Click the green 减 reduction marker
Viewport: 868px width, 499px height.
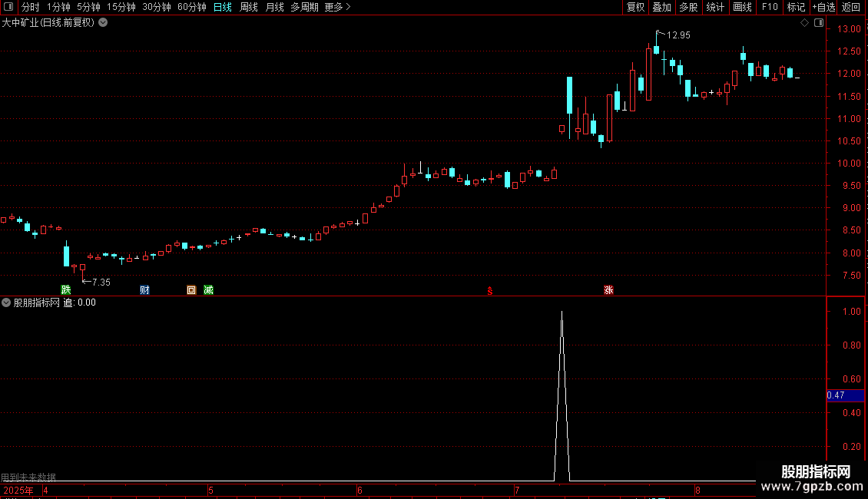[x=208, y=290]
